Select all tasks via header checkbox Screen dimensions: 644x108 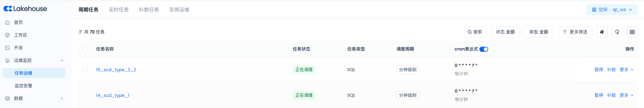86,49
